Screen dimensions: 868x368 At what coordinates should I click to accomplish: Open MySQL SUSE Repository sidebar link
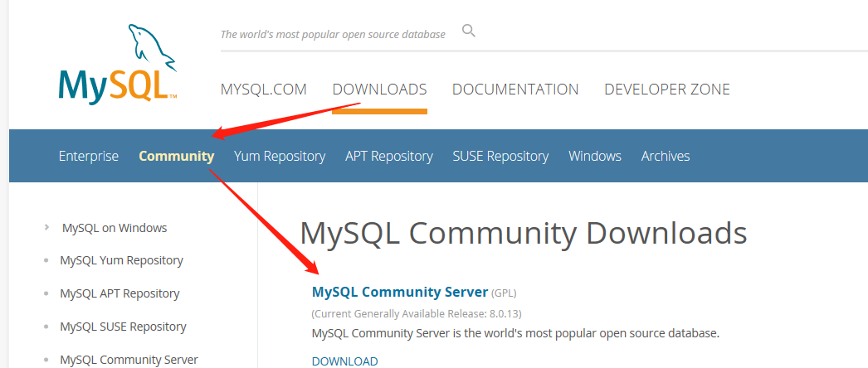[x=123, y=327]
